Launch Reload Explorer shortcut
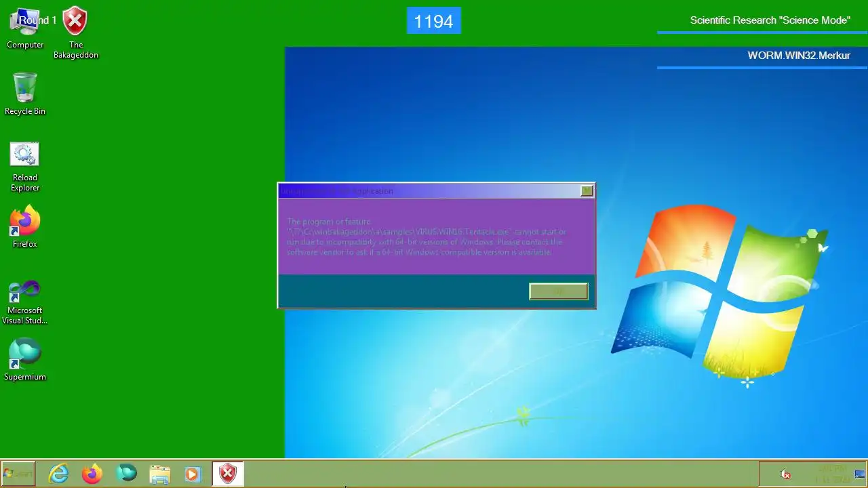Viewport: 868px width, 488px height. pos(25,167)
